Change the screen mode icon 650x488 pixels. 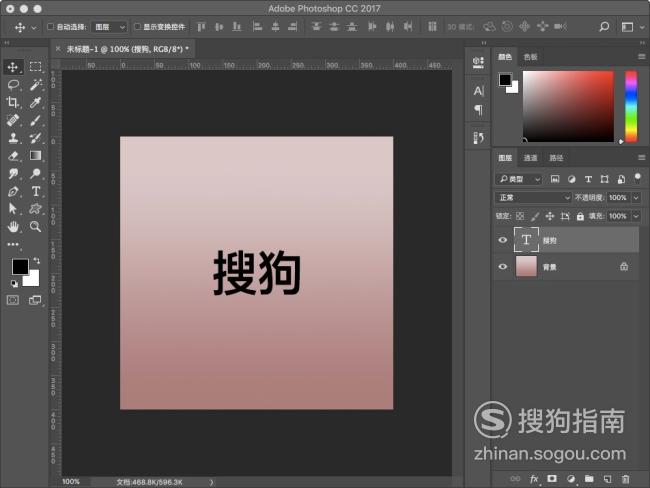coord(35,300)
